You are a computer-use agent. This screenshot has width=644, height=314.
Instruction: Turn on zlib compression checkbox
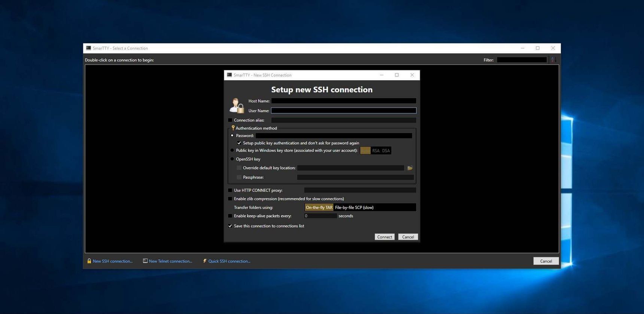230,199
